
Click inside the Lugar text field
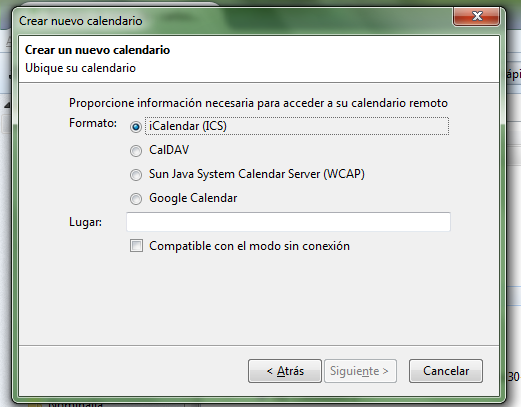pos(288,222)
